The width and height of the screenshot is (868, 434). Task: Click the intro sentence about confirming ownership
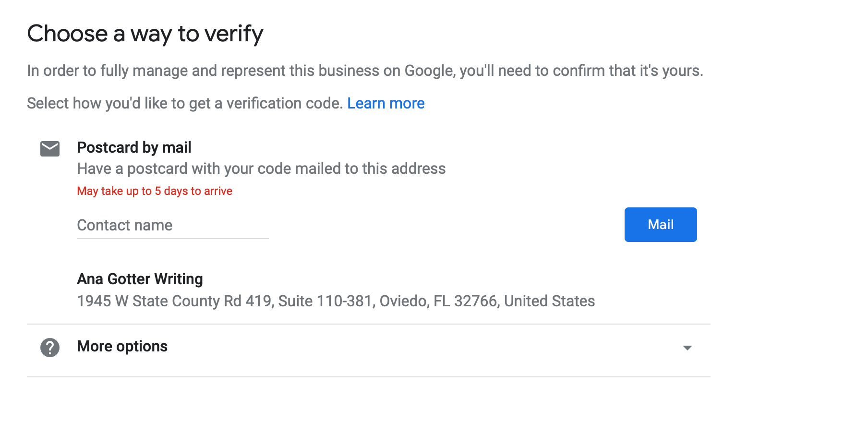pos(365,71)
